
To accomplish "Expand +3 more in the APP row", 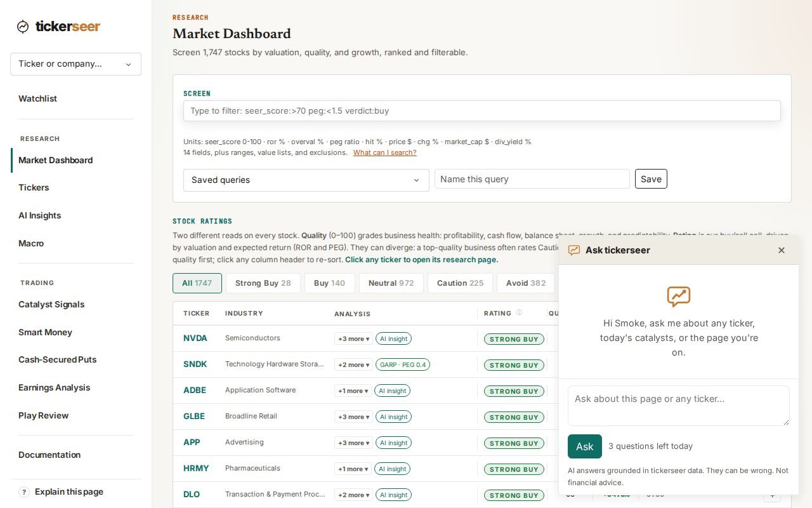I will [353, 443].
